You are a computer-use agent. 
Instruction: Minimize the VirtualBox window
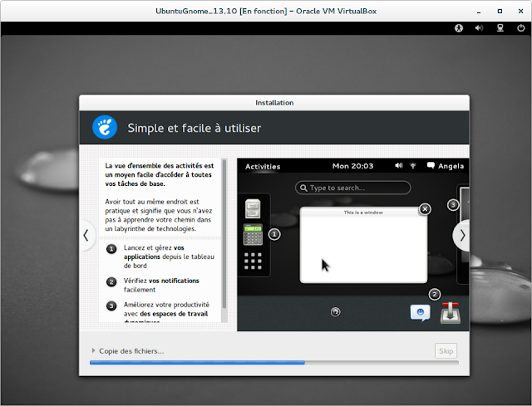(479, 12)
